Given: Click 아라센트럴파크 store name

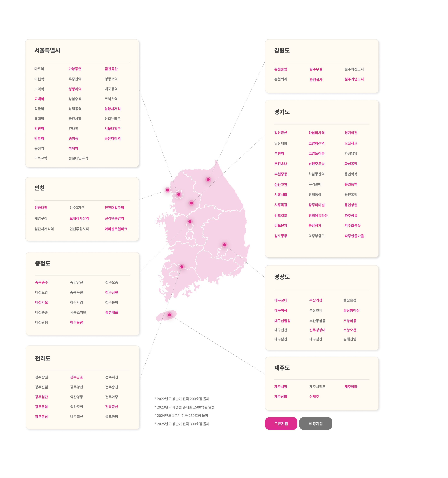Looking at the screenshot, I should pos(116,229).
